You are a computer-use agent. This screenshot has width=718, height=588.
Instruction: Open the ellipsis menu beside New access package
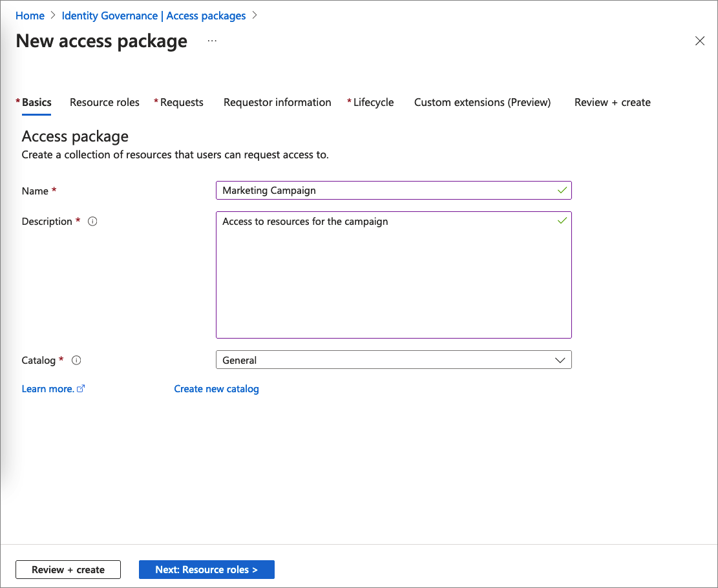tap(212, 40)
